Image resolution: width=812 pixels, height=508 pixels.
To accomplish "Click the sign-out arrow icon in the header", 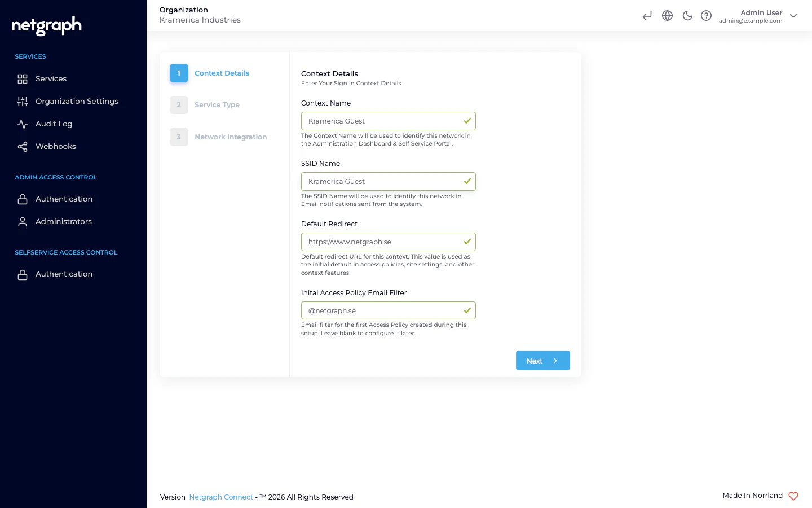I will pos(647,15).
